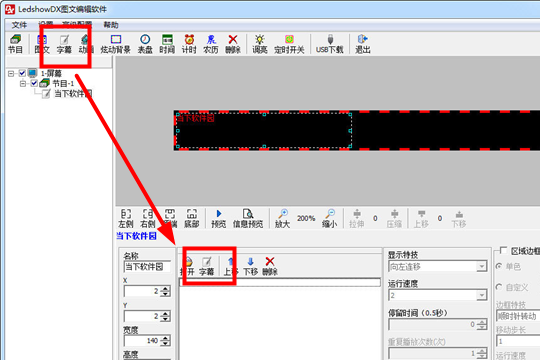Insert a 表盘 (clock dial) region
Screen dimensions: 540x360
[x=145, y=44]
